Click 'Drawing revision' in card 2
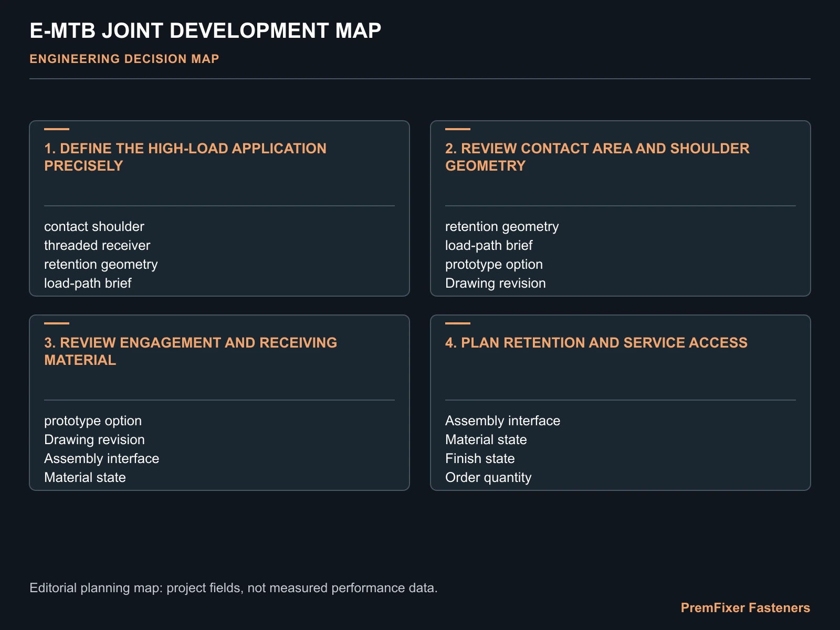840x630 pixels. [x=496, y=283]
